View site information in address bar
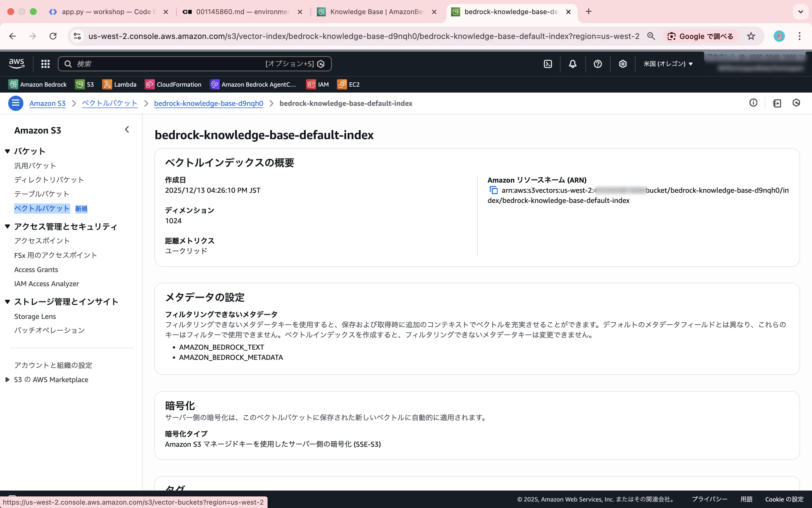This screenshot has height=508, width=812. point(78,36)
